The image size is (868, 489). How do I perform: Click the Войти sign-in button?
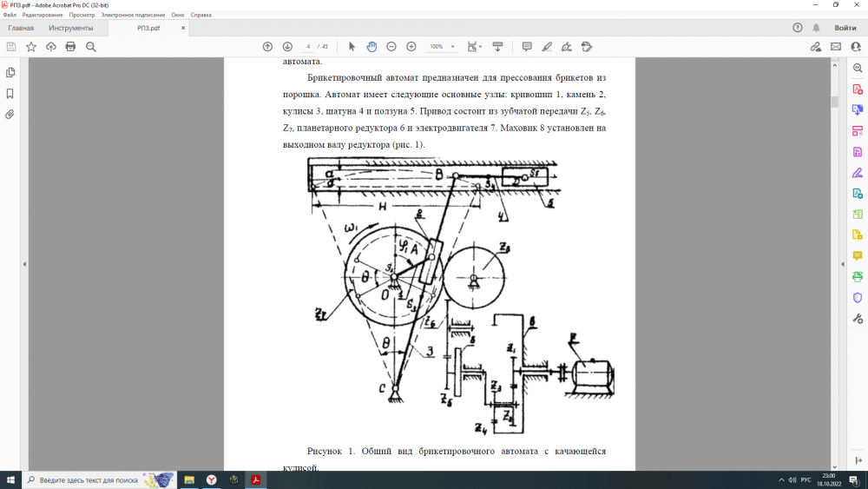tap(845, 28)
